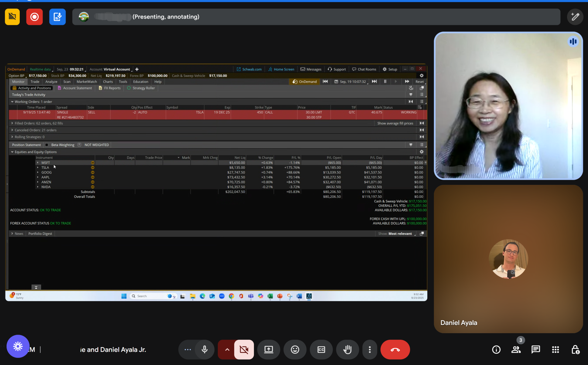Select Daniel Ayala's participant tile
588x365 pixels.
[x=508, y=259]
